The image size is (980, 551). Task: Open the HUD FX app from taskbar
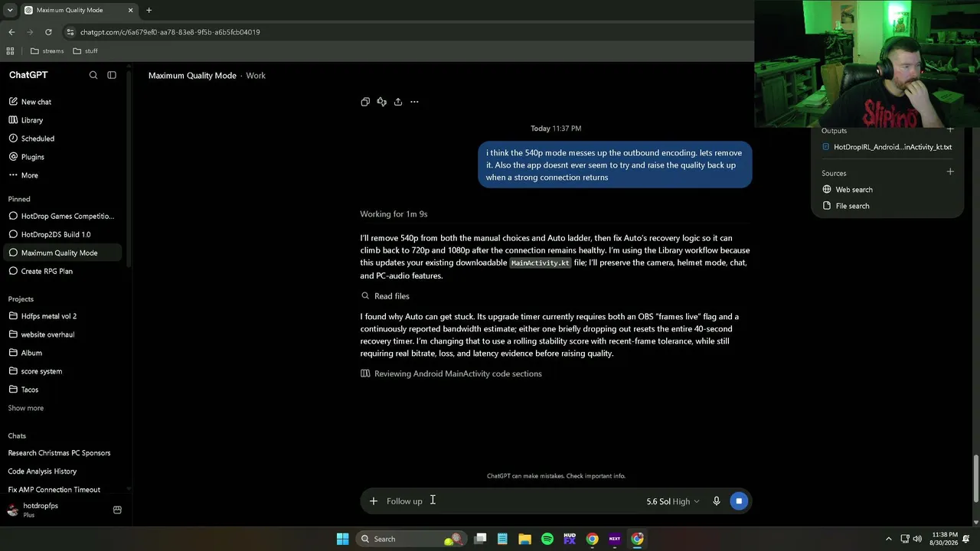[x=570, y=539]
